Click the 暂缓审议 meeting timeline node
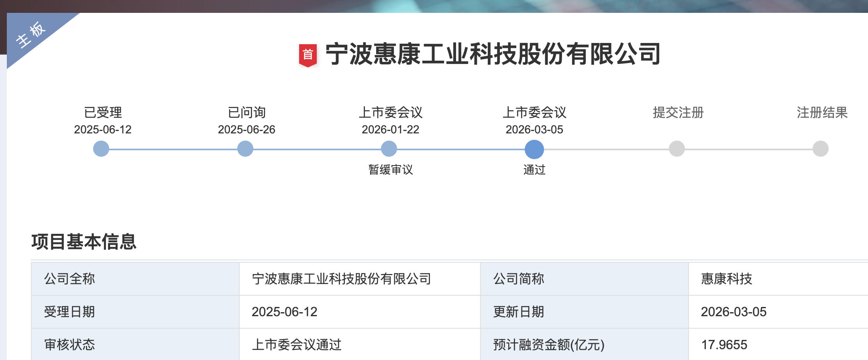The image size is (868, 360). [x=389, y=149]
